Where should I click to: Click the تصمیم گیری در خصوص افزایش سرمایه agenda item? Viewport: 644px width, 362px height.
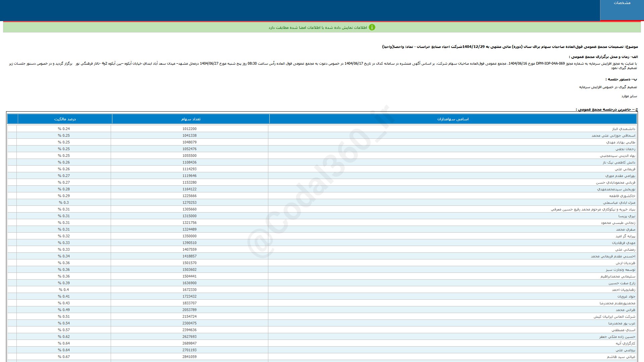click(607, 87)
